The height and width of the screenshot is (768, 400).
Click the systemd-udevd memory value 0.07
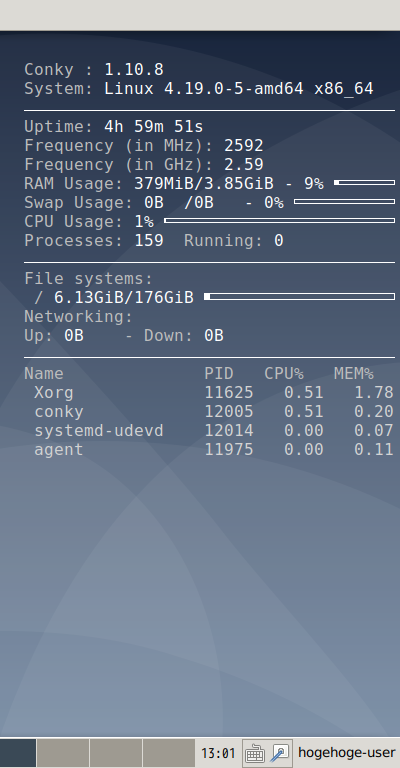pos(374,431)
